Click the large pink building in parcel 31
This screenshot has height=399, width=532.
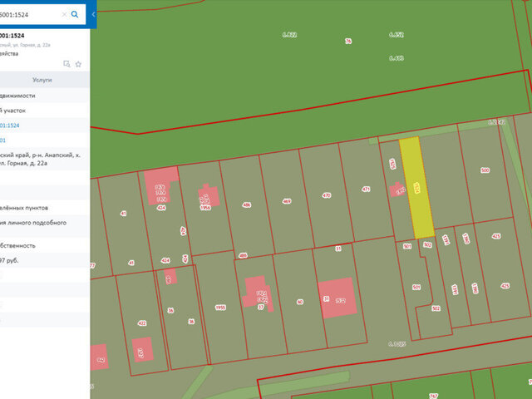point(337,298)
